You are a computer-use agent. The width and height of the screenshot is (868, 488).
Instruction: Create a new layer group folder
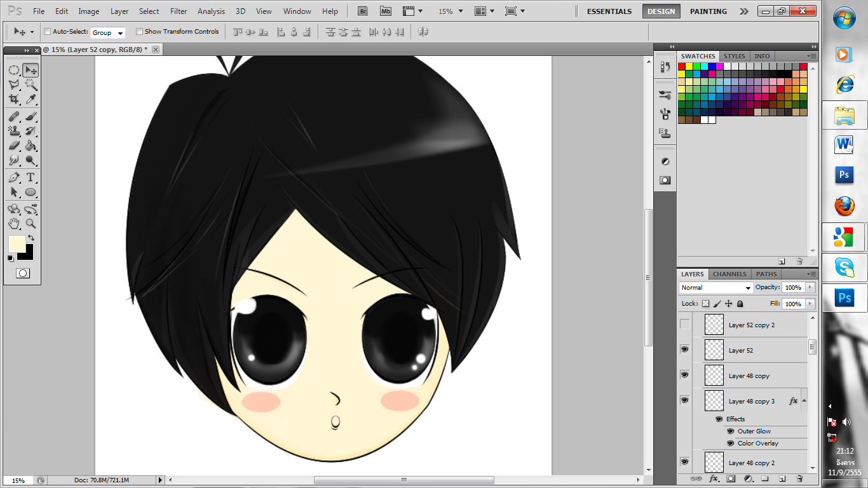tap(765, 478)
